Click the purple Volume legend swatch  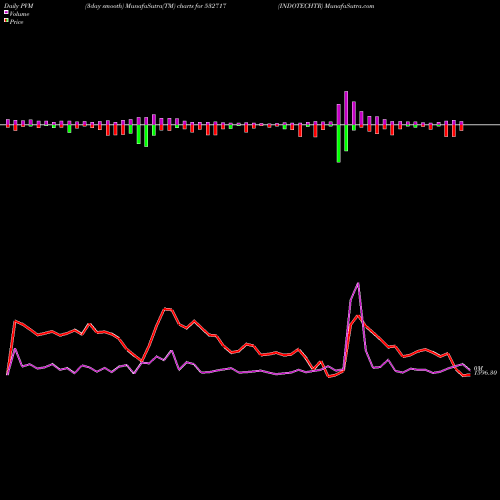6,12
